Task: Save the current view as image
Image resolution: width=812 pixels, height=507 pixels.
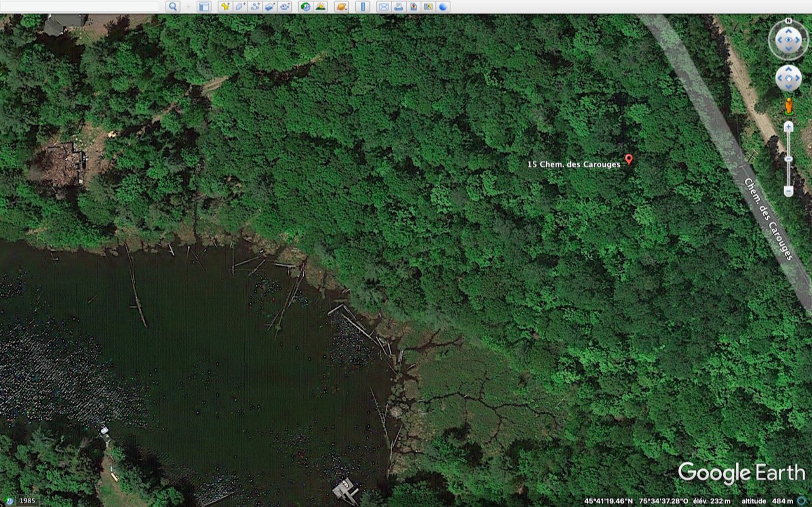Action: click(414, 6)
